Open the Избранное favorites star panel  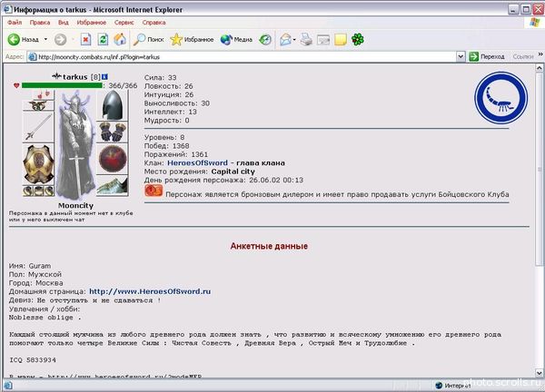(x=192, y=40)
